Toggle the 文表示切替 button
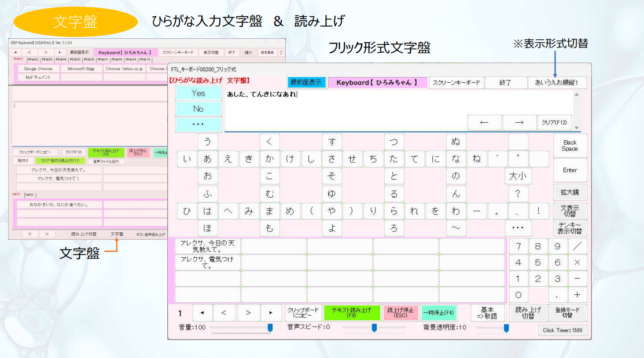This screenshot has width=644, height=358. tap(570, 211)
